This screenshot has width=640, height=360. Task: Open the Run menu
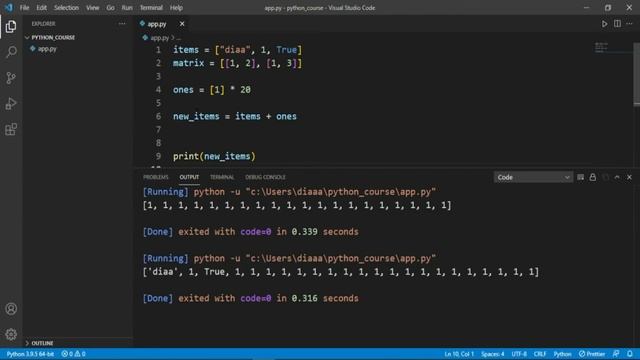[127, 8]
